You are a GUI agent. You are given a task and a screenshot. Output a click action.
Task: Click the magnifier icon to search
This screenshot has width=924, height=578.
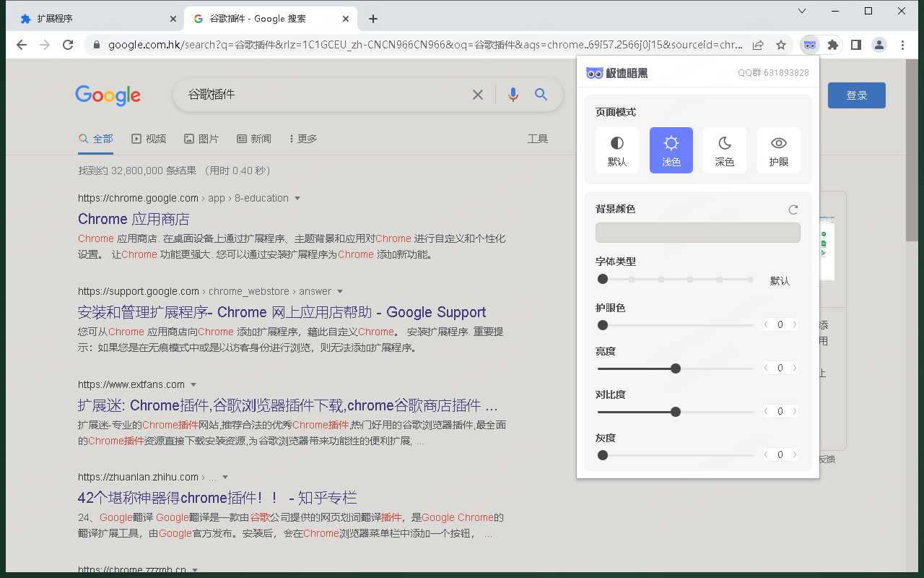click(541, 94)
